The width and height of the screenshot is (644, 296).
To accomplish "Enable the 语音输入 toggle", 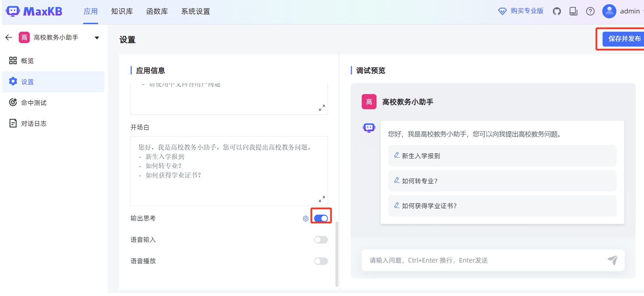I will (x=321, y=240).
